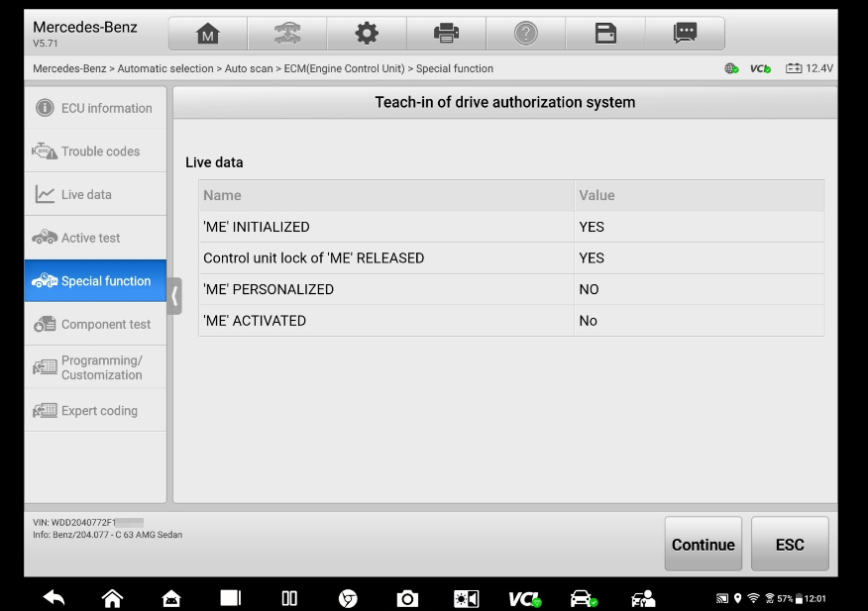
Task: Tap the location pin status icon
Action: pos(737,598)
